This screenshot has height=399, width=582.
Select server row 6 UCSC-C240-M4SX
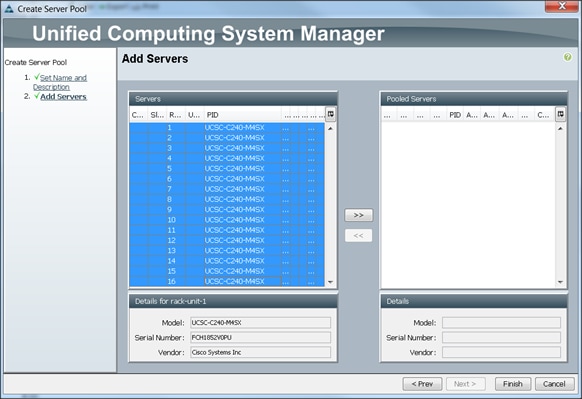227,179
